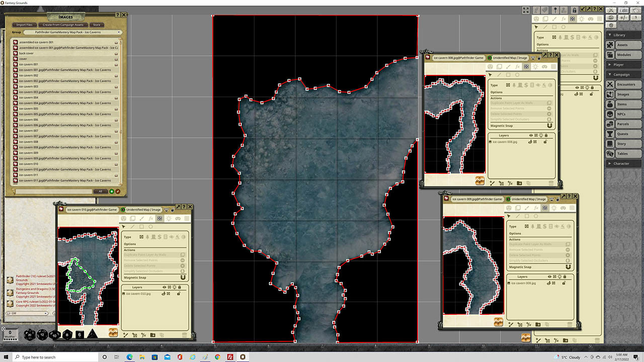The width and height of the screenshot is (644, 362).
Task: Open the All filter dropdown in the Images window
Action: pyautogui.click(x=101, y=191)
